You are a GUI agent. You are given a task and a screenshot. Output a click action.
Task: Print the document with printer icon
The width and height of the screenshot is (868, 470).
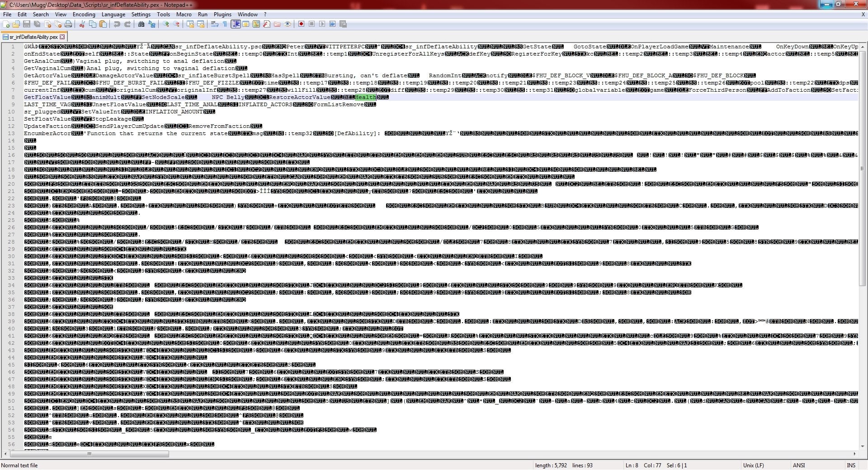pyautogui.click(x=68, y=24)
